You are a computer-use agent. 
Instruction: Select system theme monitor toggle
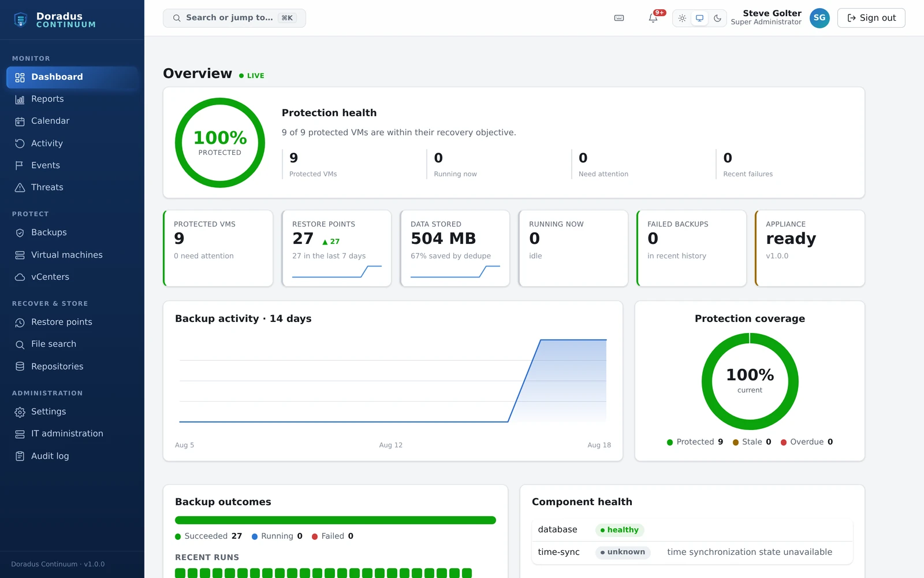pos(700,18)
